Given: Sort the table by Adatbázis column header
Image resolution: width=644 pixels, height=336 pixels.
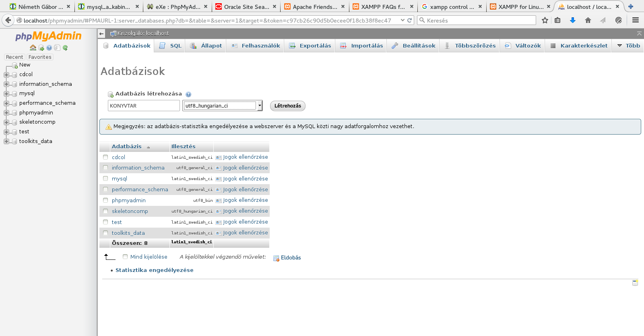Looking at the screenshot, I should [x=127, y=146].
